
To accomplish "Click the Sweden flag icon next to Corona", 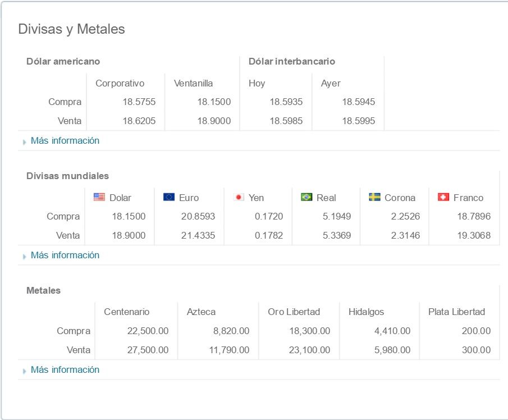I will click(x=374, y=197).
